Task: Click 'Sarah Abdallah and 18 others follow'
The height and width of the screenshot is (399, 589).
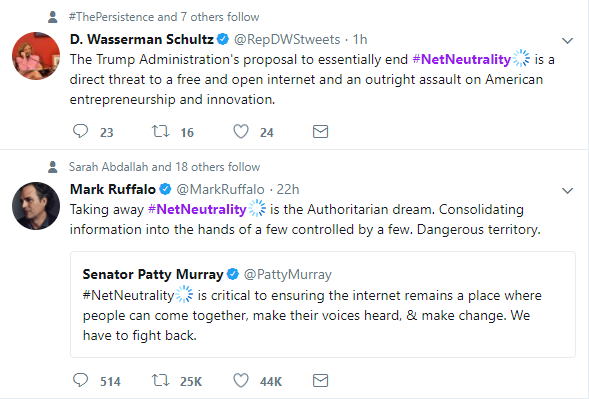Action: tap(165, 167)
